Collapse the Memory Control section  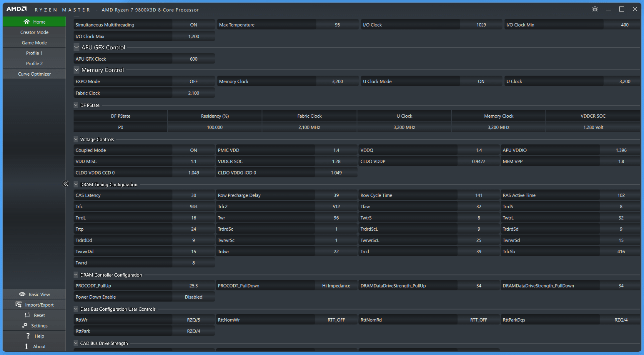point(77,70)
